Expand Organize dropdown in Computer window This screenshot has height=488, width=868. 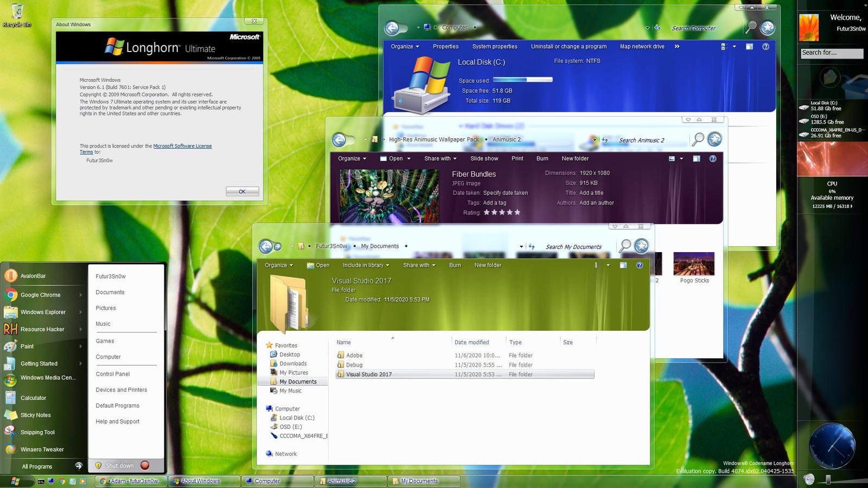405,47
